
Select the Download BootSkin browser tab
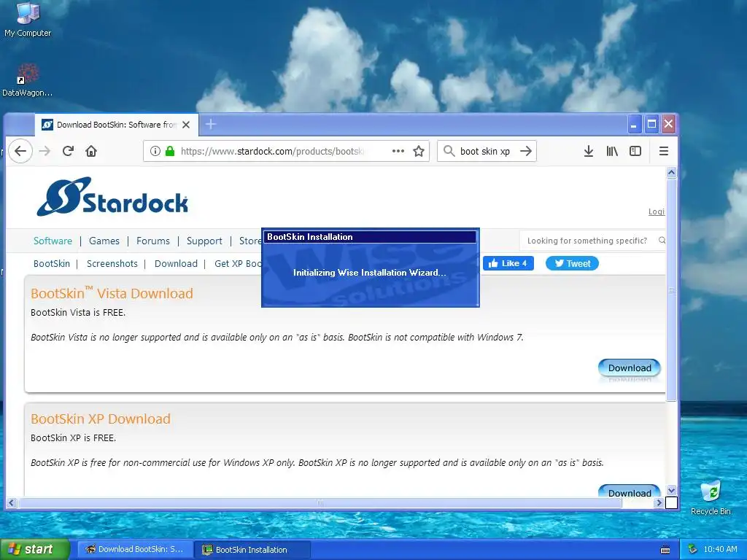point(117,125)
